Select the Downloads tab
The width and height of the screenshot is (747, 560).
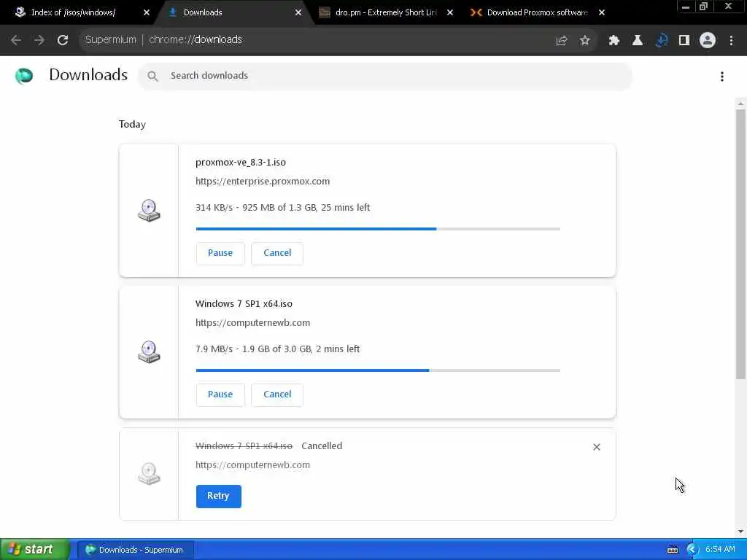233,13
